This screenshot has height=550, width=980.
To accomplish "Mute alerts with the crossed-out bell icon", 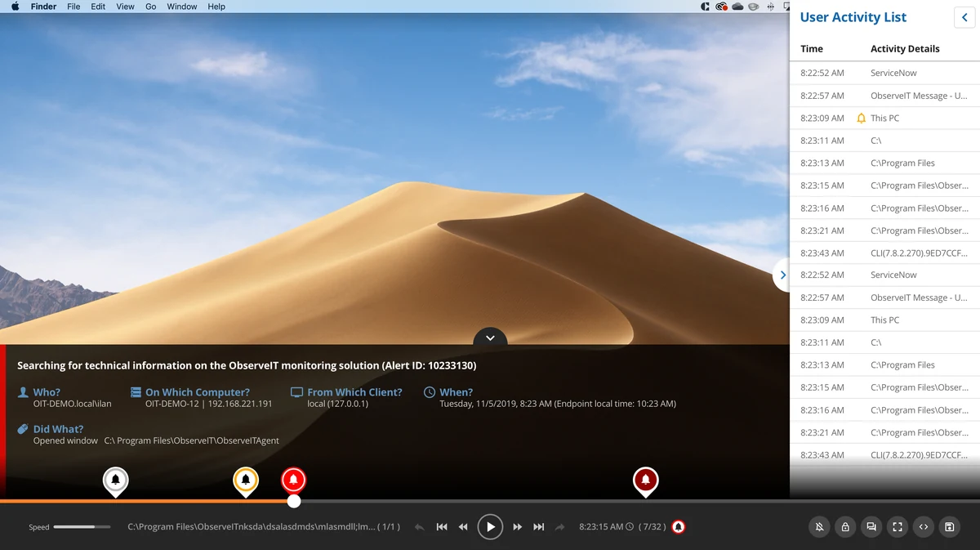I will [x=819, y=527].
